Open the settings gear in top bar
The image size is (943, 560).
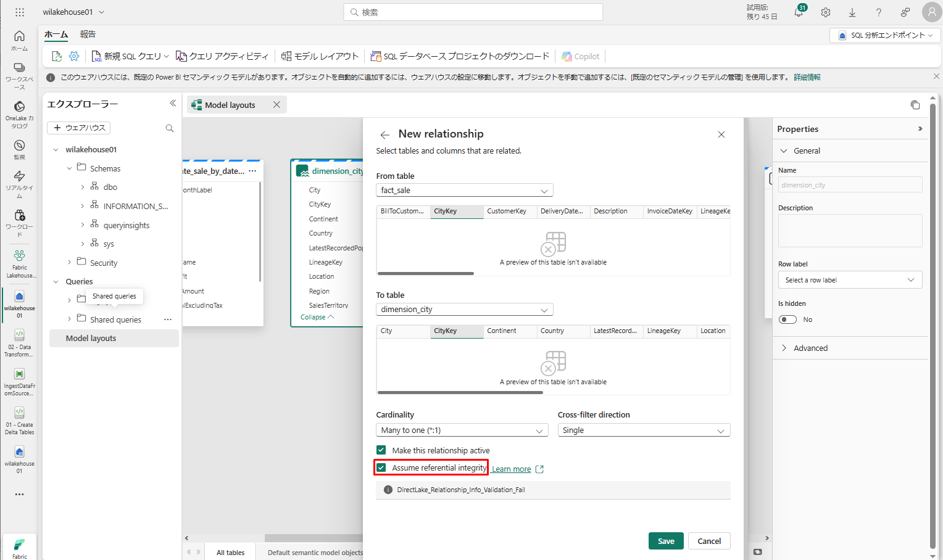click(826, 12)
